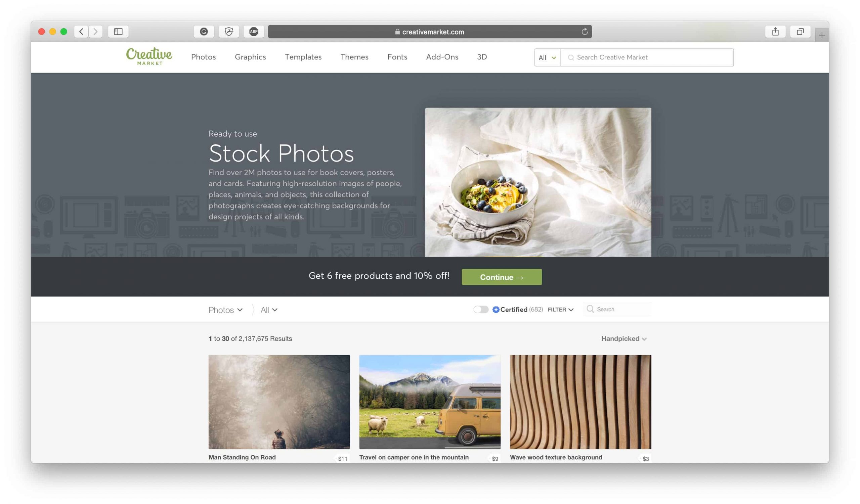Click the Continue button
This screenshot has height=504, width=860.
tap(502, 277)
